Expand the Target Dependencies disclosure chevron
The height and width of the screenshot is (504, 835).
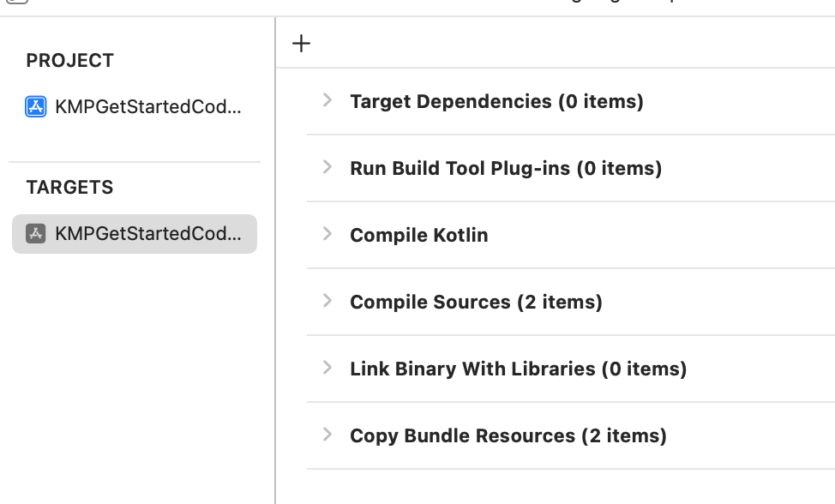point(327,100)
